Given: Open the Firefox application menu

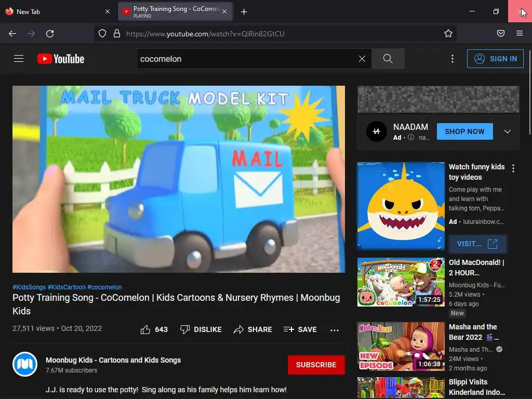Looking at the screenshot, I should click(520, 33).
